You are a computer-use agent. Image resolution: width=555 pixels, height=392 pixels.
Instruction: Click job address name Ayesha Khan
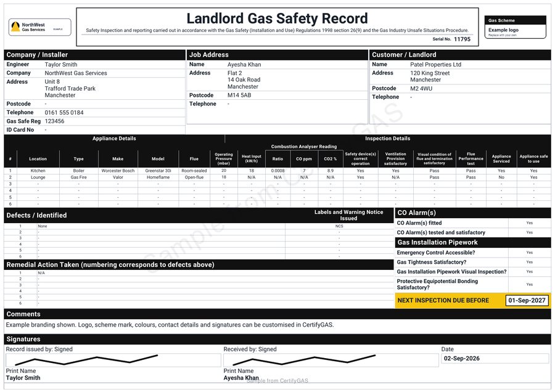(244, 64)
